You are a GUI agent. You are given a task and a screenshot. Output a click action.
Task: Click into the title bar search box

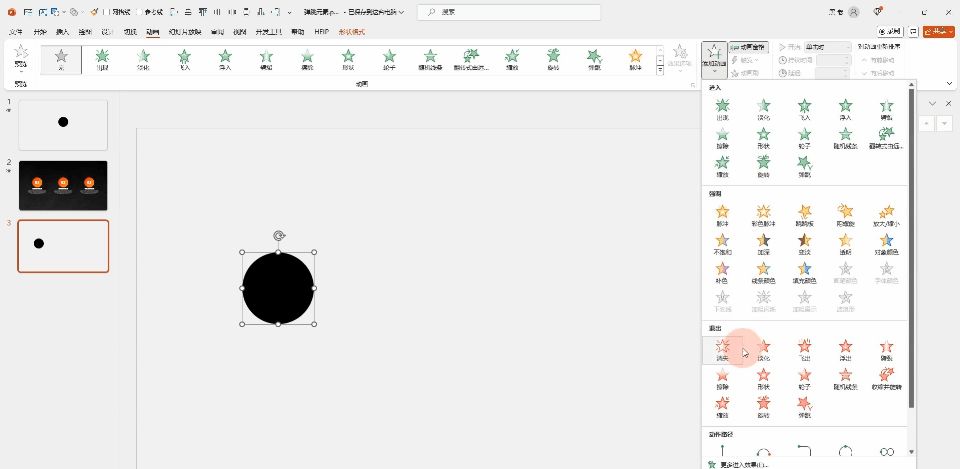click(509, 12)
